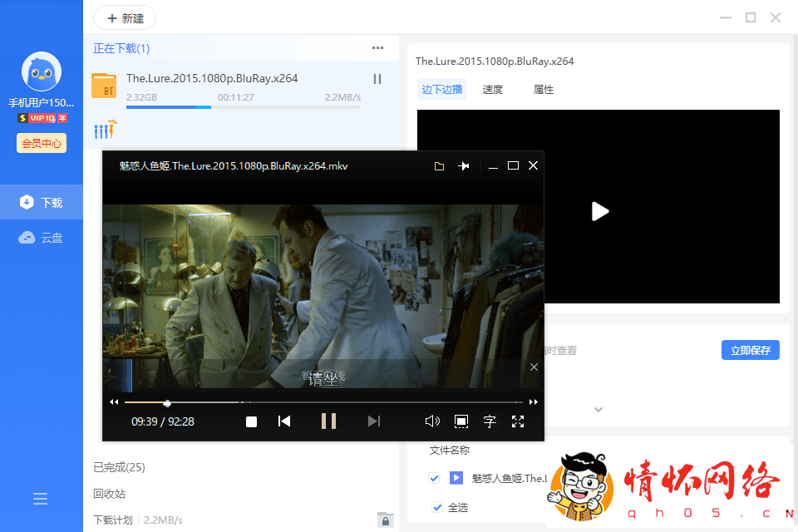Click the 立即保存 button
Screen dimensions: 798x532
tap(750, 350)
